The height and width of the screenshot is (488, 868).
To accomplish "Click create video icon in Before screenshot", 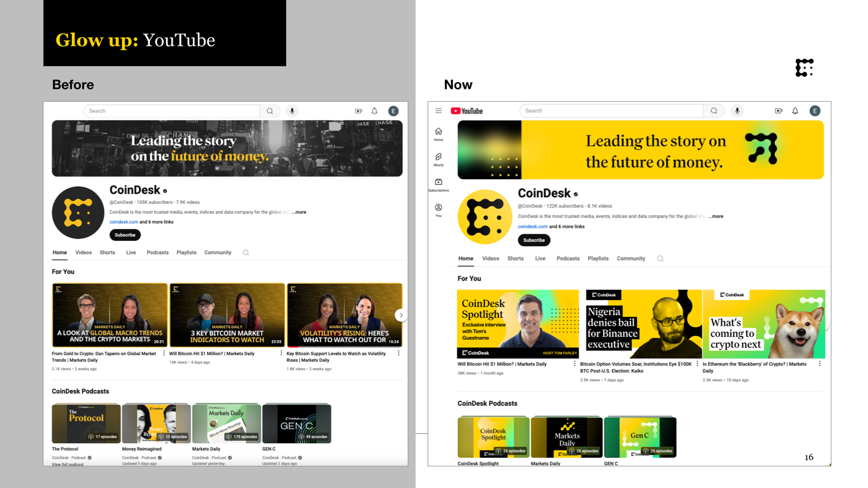I will tap(359, 111).
